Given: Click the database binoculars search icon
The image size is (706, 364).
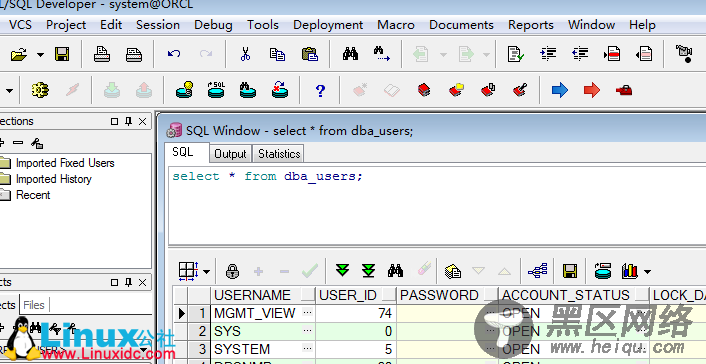Looking at the screenshot, I should [x=248, y=90].
